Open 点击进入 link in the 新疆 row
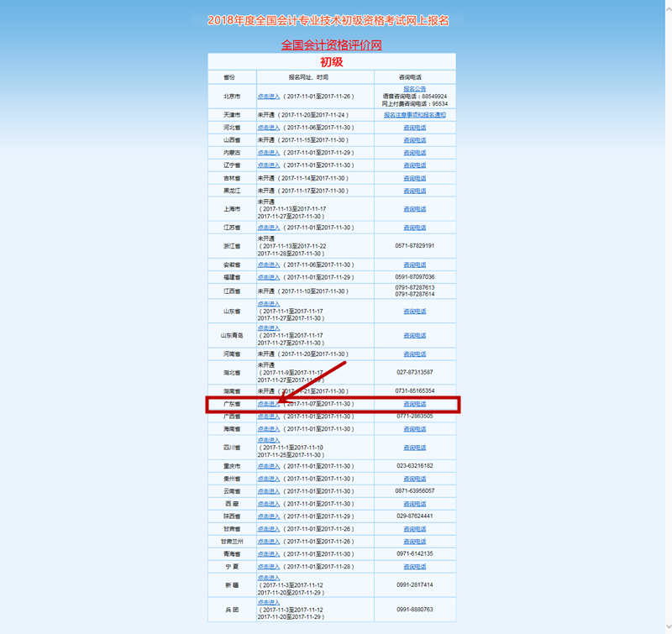This screenshot has height=634, width=672. [x=269, y=578]
